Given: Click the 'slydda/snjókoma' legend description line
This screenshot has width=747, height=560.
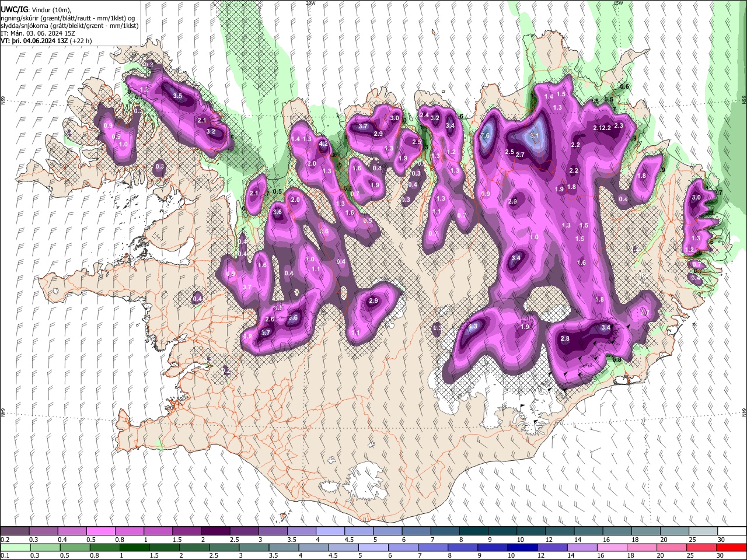Looking at the screenshot, I should [69, 26].
